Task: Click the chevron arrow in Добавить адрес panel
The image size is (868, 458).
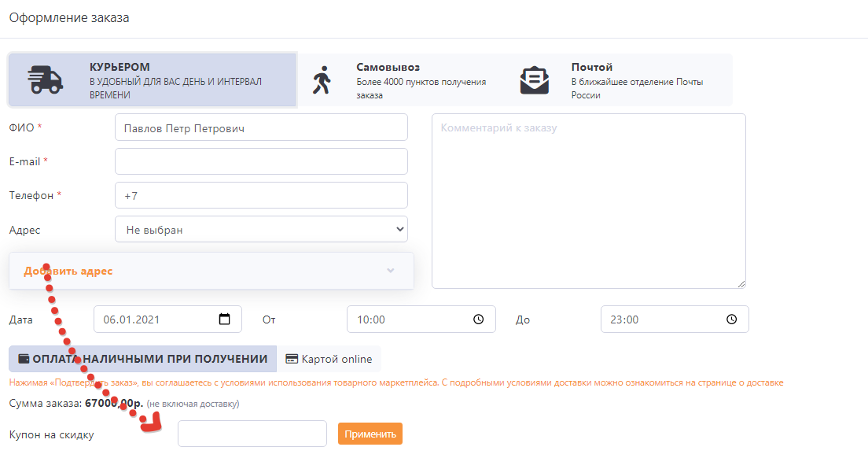Action: tap(391, 271)
